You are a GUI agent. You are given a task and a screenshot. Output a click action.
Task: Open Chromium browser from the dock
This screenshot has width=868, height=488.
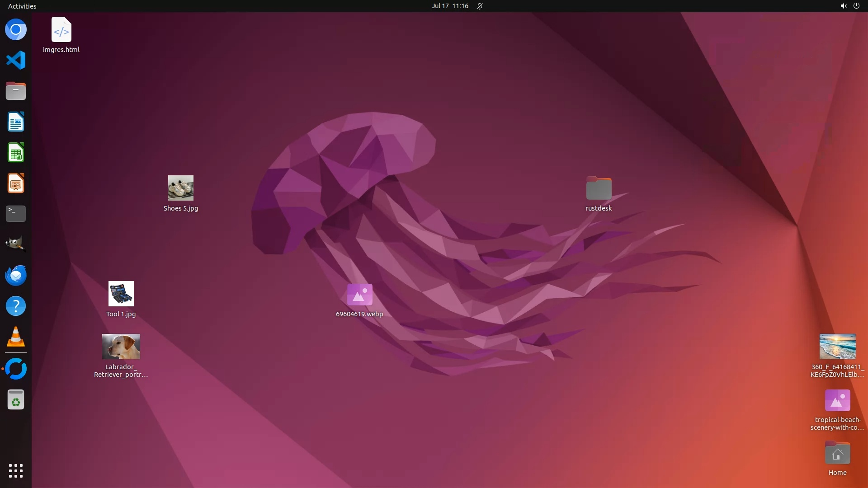16,30
